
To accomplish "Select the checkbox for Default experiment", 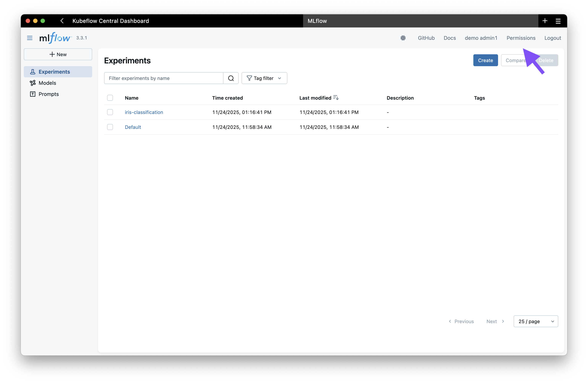I will (x=110, y=127).
